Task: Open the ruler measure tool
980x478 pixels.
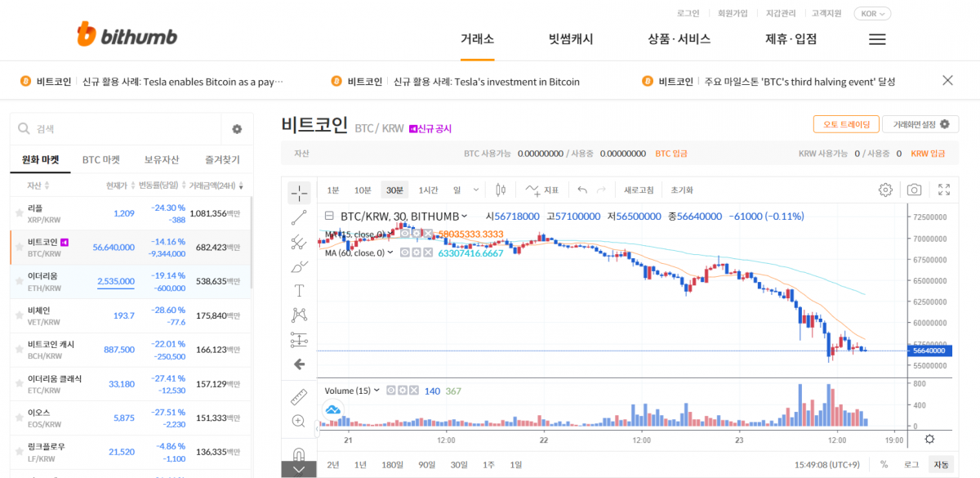Action: point(299,400)
